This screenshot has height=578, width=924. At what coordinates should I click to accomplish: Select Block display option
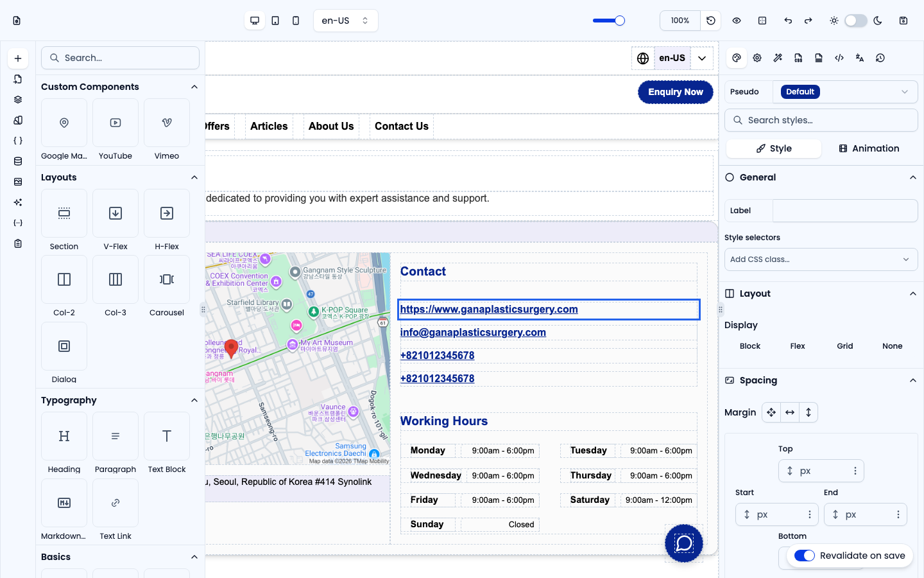pos(750,346)
